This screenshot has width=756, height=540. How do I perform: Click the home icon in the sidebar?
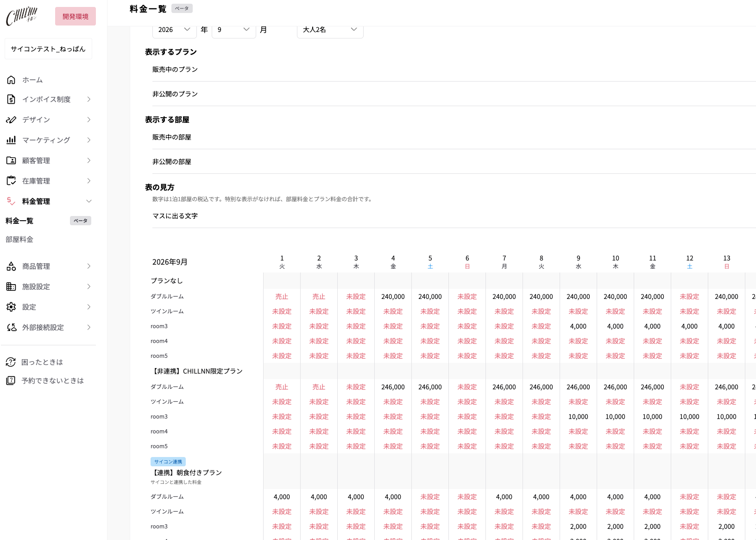[11, 80]
